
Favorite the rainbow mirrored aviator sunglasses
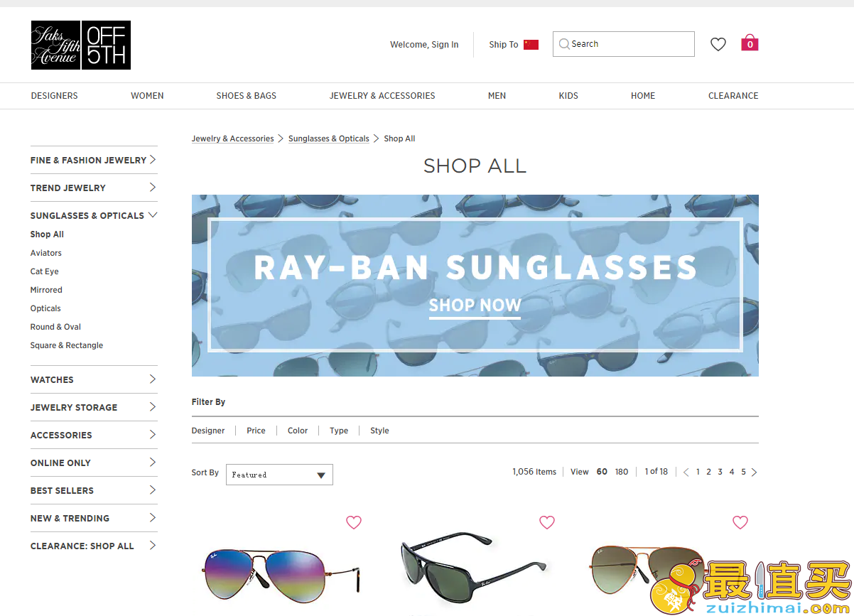[x=354, y=522]
